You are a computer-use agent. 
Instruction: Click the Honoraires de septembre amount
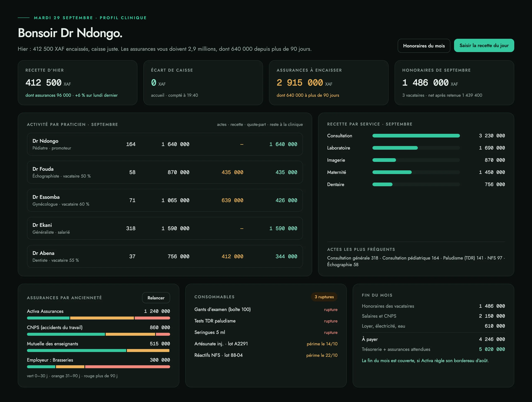pyautogui.click(x=425, y=83)
